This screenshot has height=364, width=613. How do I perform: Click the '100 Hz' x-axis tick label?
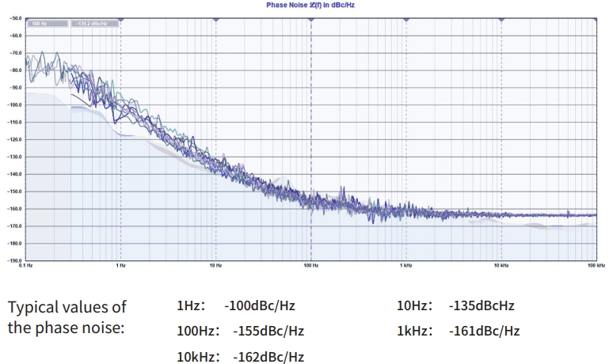click(310, 266)
